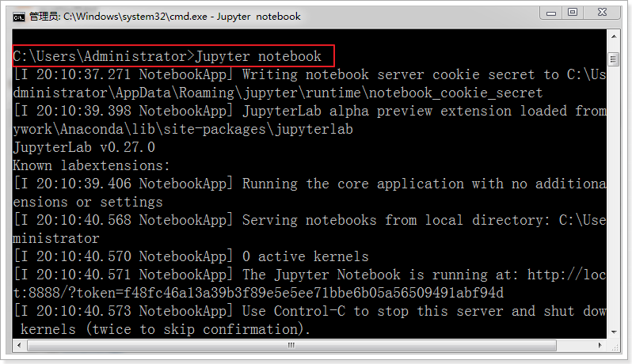Click the window title text 'cmd.exe - Jupyter notebook'
This screenshot has width=632, height=364.
[235, 17]
